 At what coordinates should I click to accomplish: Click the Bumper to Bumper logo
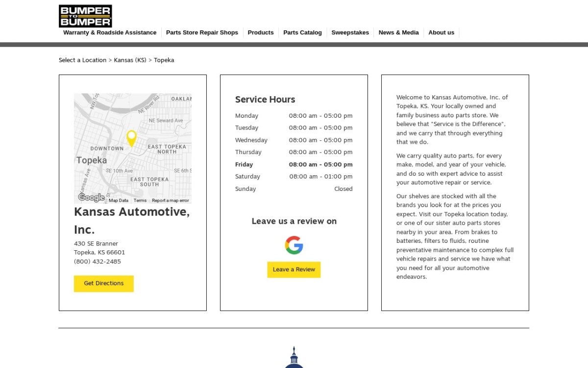pyautogui.click(x=85, y=16)
